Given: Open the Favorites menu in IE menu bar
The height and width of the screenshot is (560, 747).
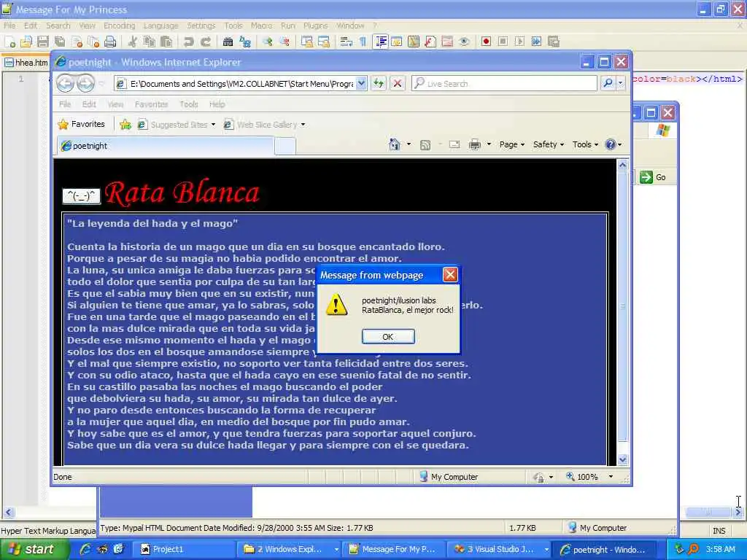Looking at the screenshot, I should (151, 104).
